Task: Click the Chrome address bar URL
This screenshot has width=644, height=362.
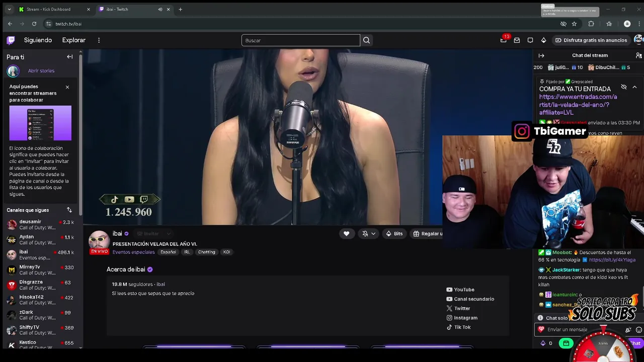Action: 68,24
